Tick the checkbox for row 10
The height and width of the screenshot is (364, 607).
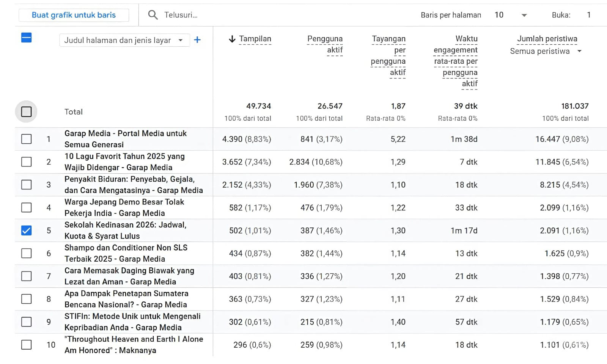click(26, 345)
